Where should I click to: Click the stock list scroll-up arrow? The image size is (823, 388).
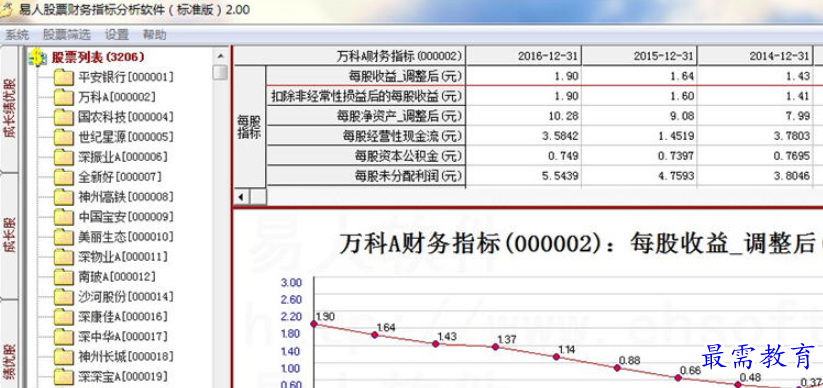coord(220,56)
